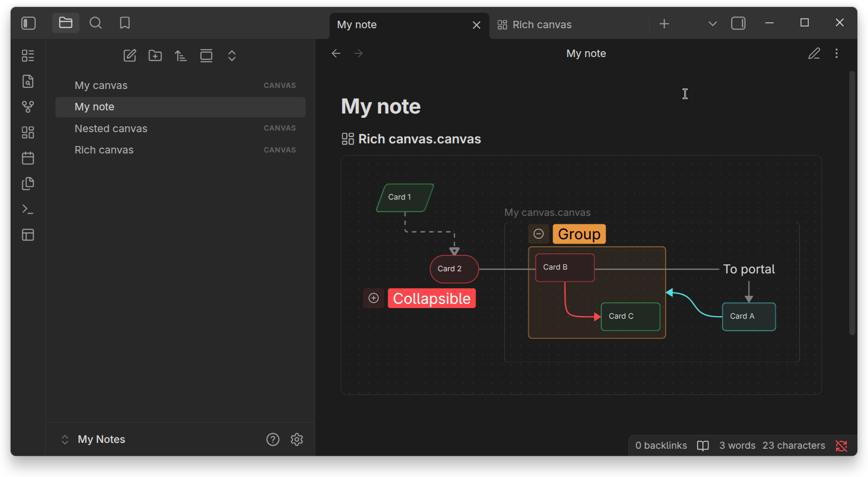Collapse the Group in the canvas
The width and height of the screenshot is (868, 477).
538,234
